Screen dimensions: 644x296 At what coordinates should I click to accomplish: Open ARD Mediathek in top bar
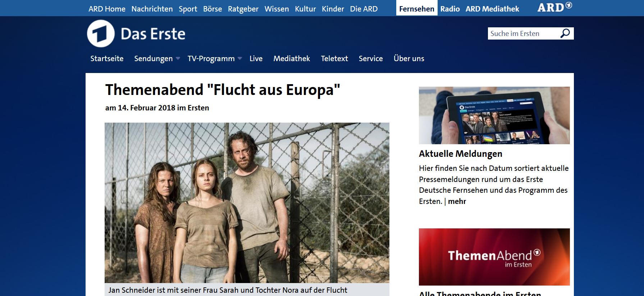(x=492, y=9)
